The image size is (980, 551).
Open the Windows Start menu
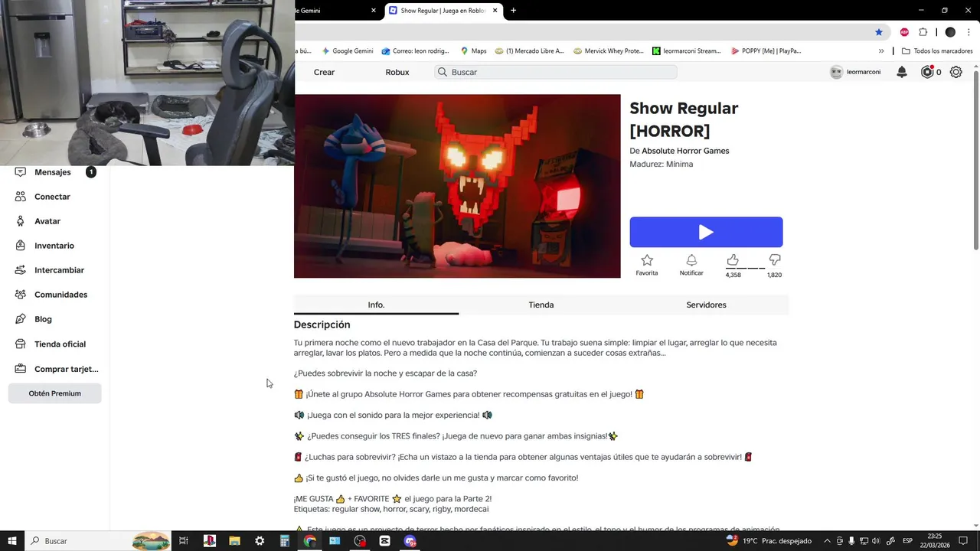click(x=12, y=541)
